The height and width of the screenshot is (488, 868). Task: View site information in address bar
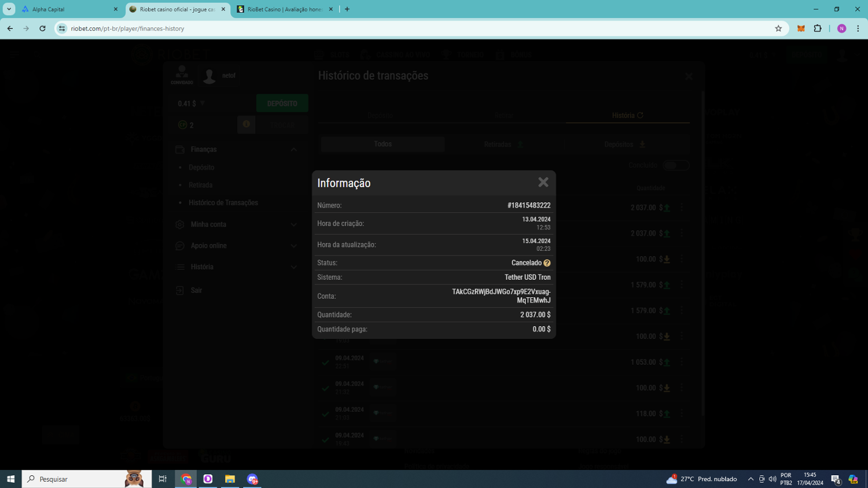[62, 28]
